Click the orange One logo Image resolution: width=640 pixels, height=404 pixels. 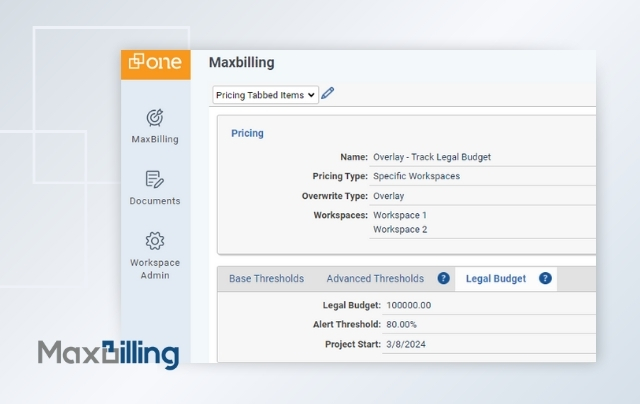tap(156, 64)
